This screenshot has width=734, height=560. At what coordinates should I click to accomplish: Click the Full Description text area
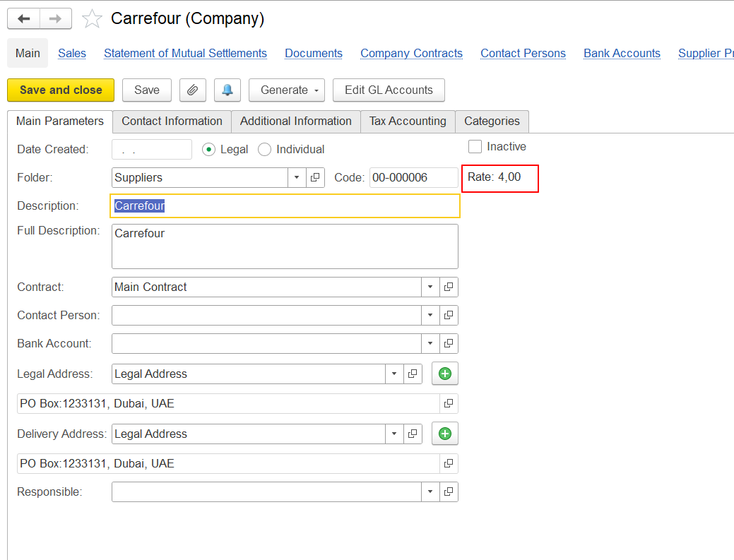[x=285, y=246]
